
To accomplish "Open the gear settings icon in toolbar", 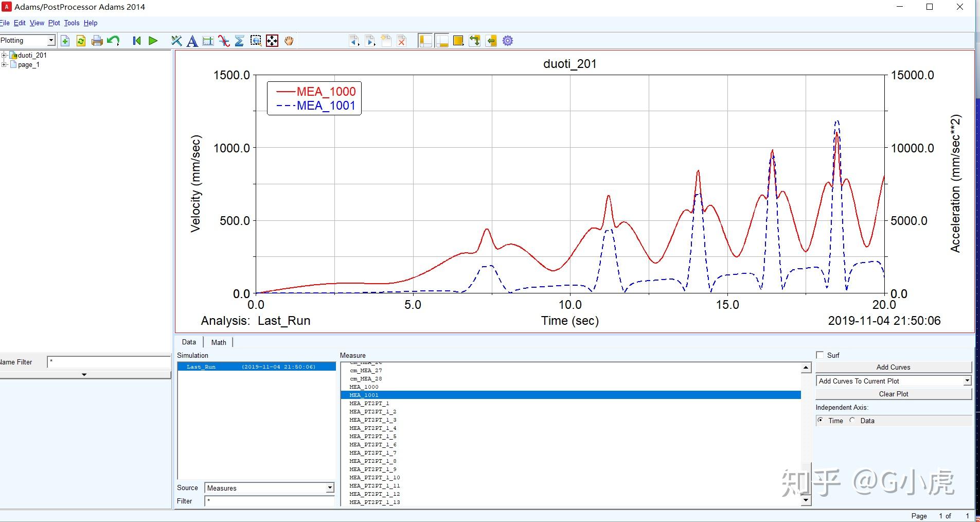I will [x=508, y=41].
